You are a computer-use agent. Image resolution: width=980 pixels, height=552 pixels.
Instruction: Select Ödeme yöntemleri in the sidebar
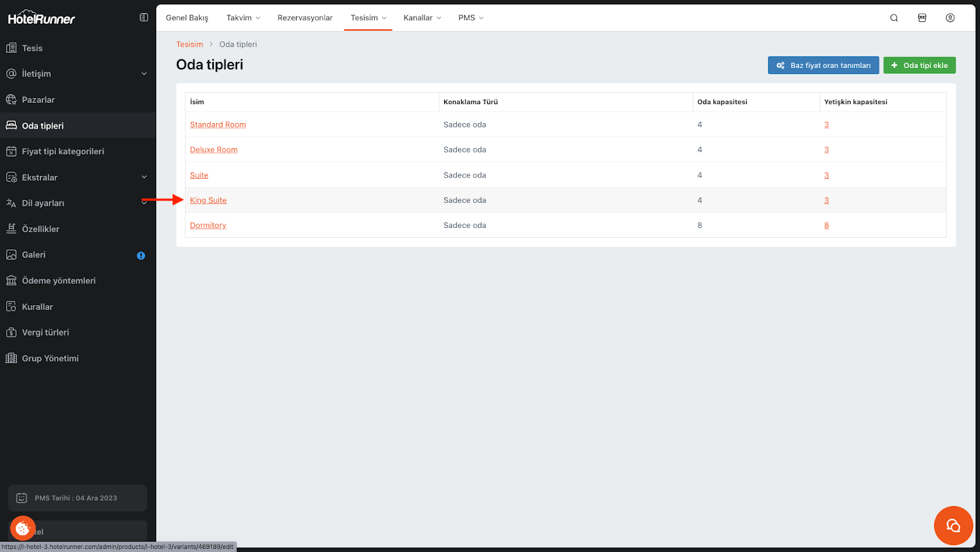tap(59, 281)
